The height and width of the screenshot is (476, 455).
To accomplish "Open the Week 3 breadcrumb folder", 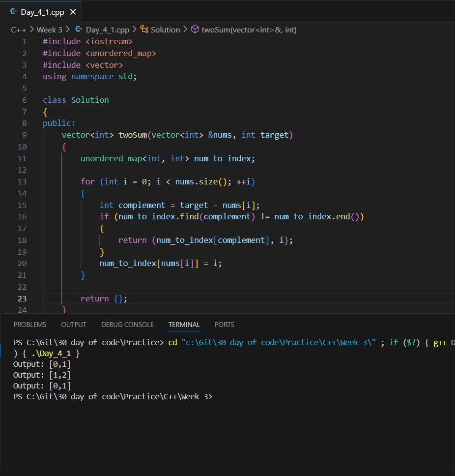I will [x=49, y=30].
